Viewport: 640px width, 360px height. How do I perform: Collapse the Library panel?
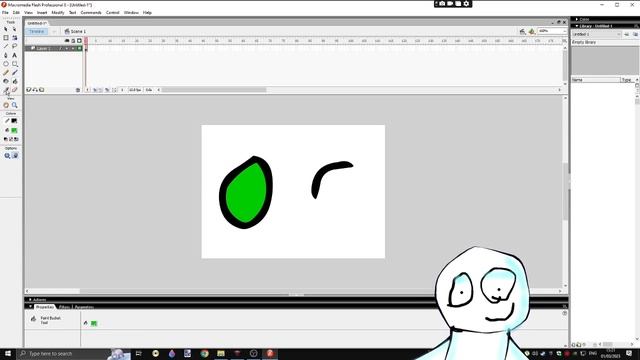(576, 26)
